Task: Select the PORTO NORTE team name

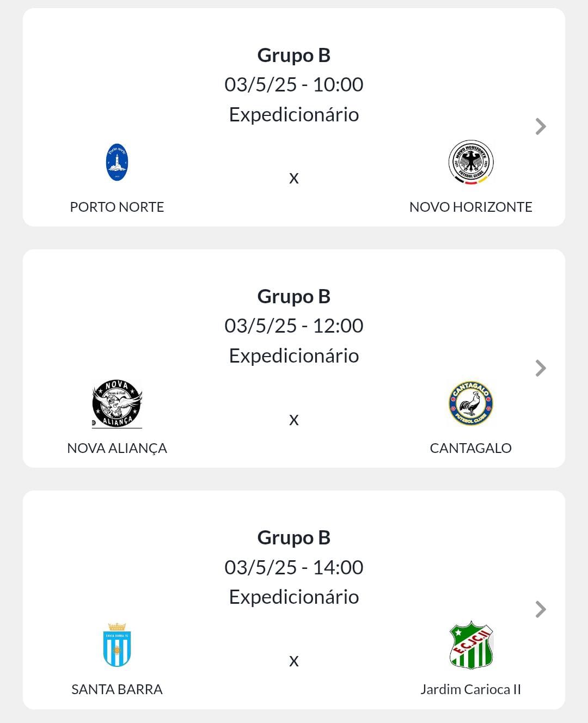Action: point(117,207)
